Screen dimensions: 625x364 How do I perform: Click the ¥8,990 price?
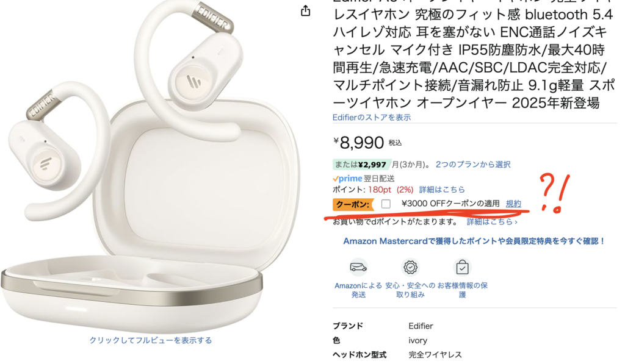359,143
